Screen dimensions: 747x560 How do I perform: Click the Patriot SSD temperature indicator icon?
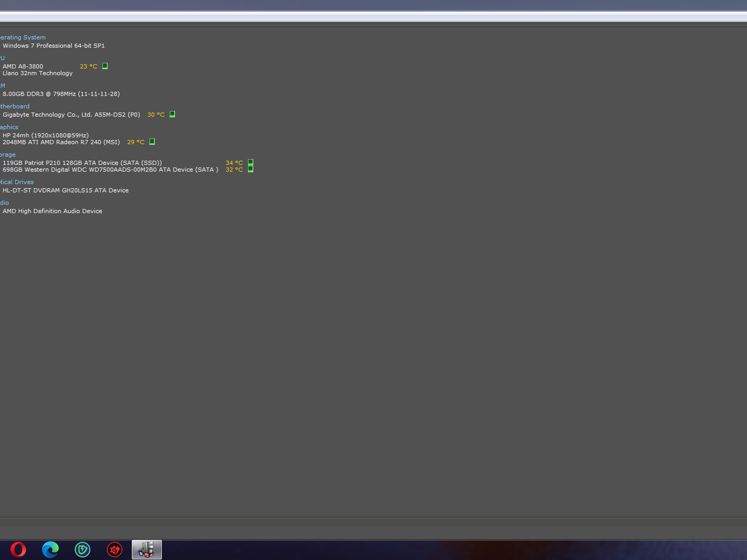point(251,163)
